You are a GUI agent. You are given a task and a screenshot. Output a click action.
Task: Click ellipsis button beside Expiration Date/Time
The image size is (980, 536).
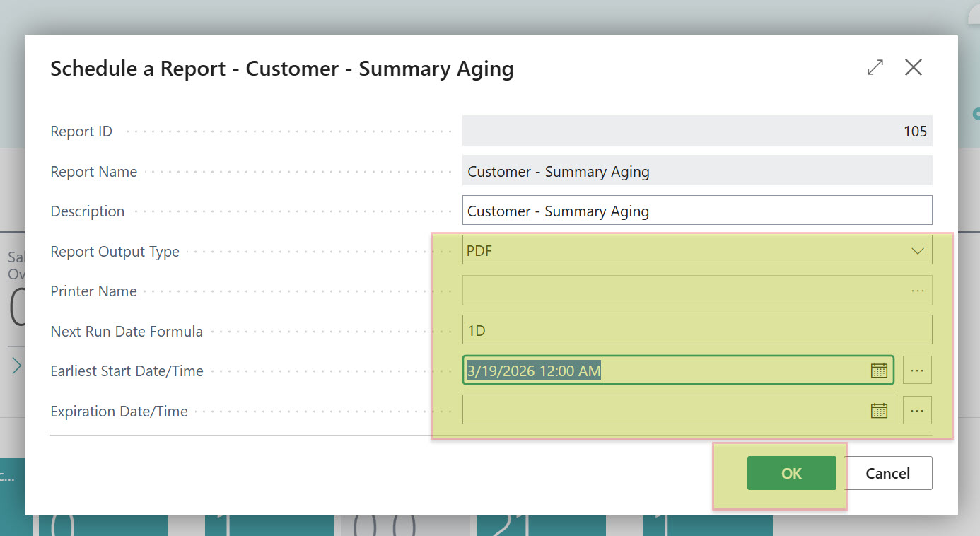(x=917, y=411)
